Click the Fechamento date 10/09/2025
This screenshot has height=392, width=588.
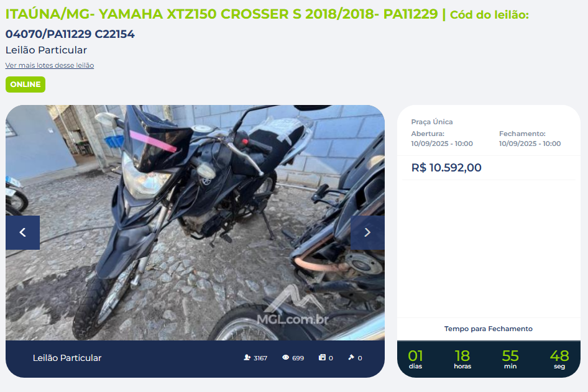pyautogui.click(x=530, y=144)
